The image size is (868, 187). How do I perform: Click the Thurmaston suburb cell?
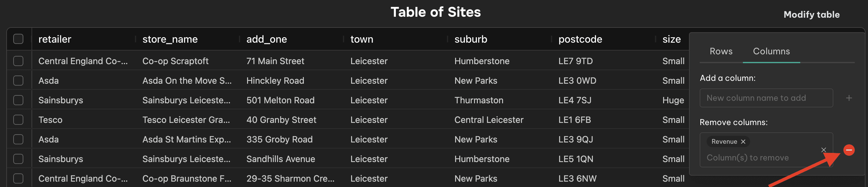click(x=478, y=100)
